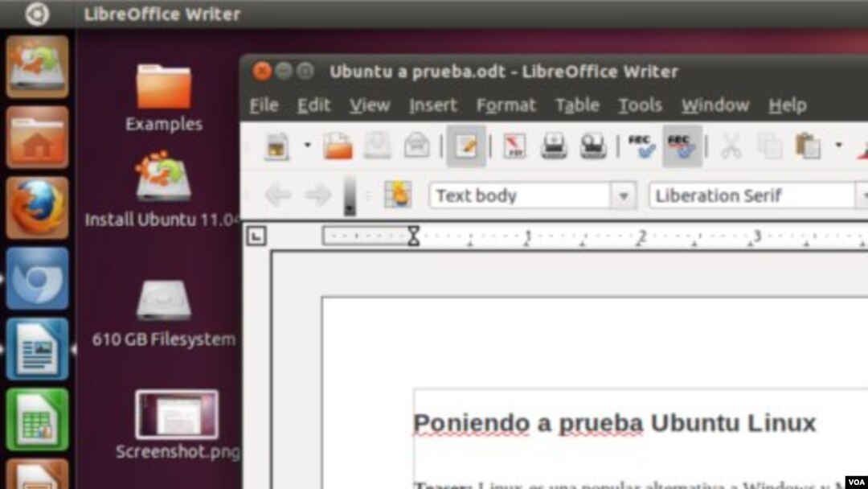Click the back arrow in formatting toolbar
Image resolution: width=868 pixels, height=489 pixels.
coord(277,195)
